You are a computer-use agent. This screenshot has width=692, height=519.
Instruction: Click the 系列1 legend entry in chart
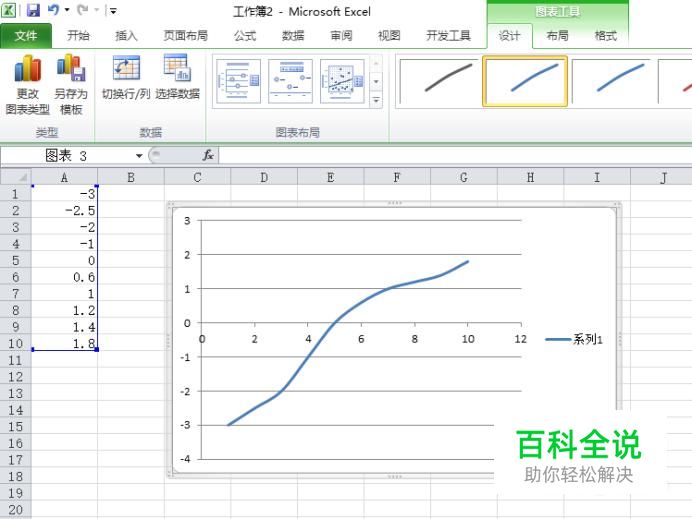pos(574,339)
